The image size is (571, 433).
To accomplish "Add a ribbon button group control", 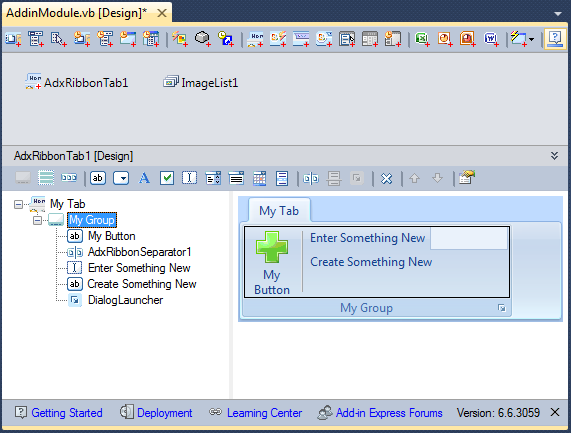I will coord(69,178).
